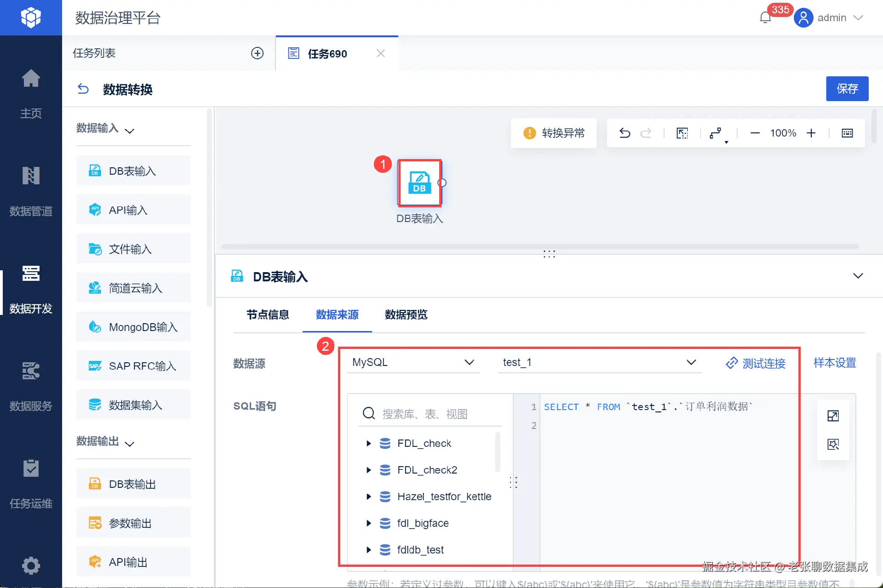This screenshot has height=588, width=883.
Task: Collapse the 数据输入 section
Action: [130, 131]
